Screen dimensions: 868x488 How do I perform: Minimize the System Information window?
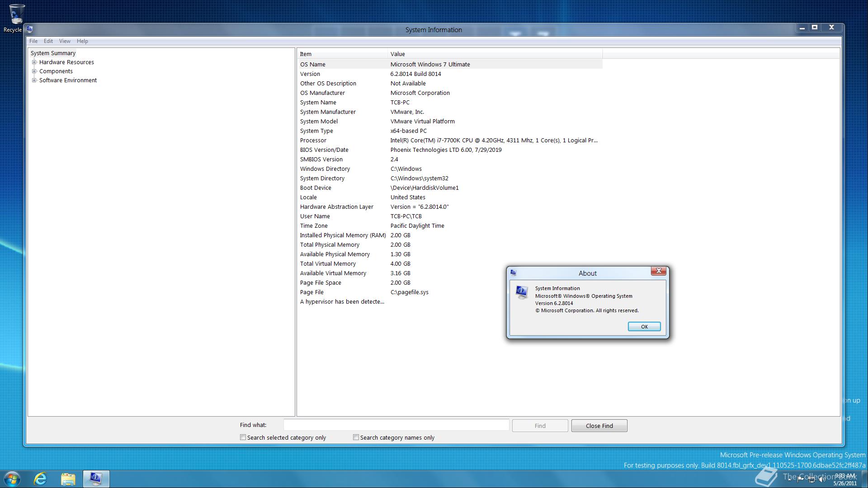point(802,28)
